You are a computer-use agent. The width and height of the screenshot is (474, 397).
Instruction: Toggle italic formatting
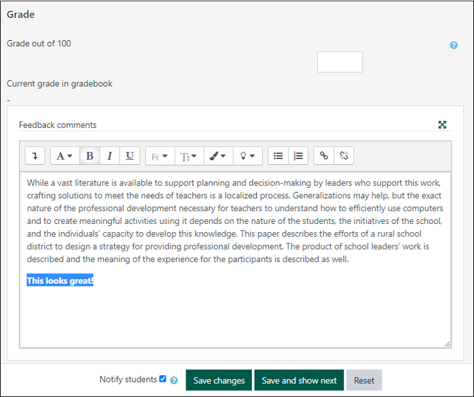pos(109,156)
